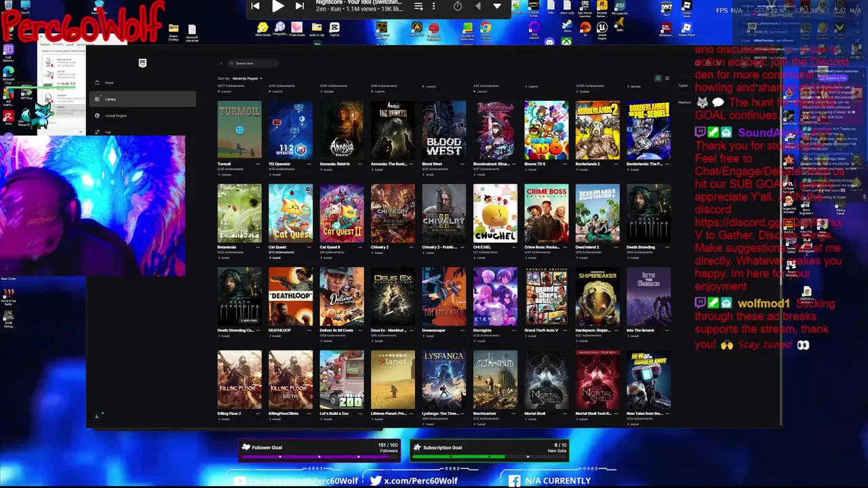Screen dimensions: 868x488
Task: Open Grand Theft Auto V cover
Action: pyautogui.click(x=547, y=297)
